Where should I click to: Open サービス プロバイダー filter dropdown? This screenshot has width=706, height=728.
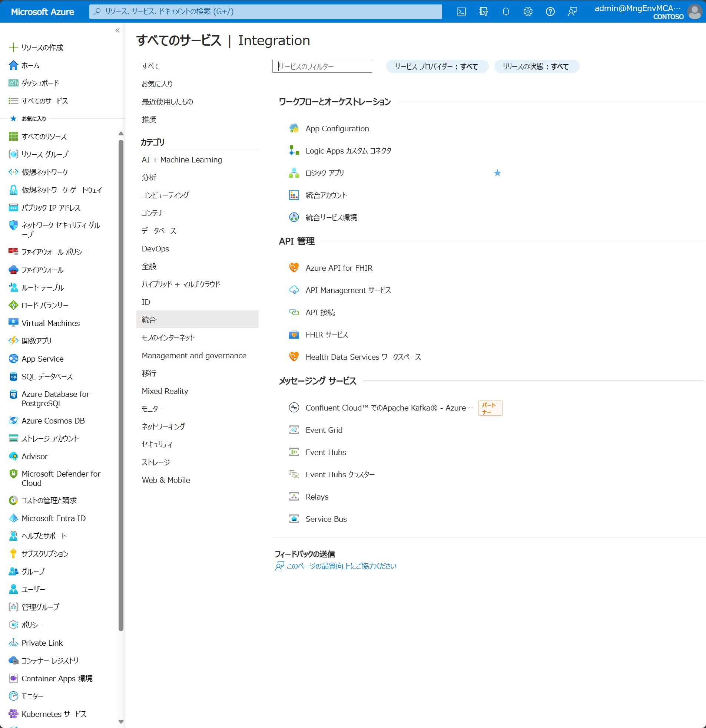pos(437,66)
